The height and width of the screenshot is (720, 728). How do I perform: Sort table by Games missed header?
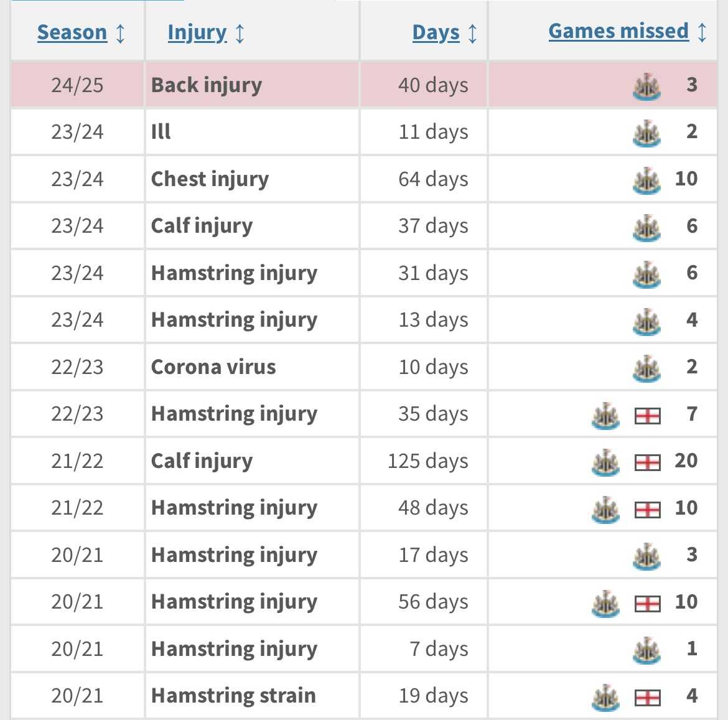(618, 31)
